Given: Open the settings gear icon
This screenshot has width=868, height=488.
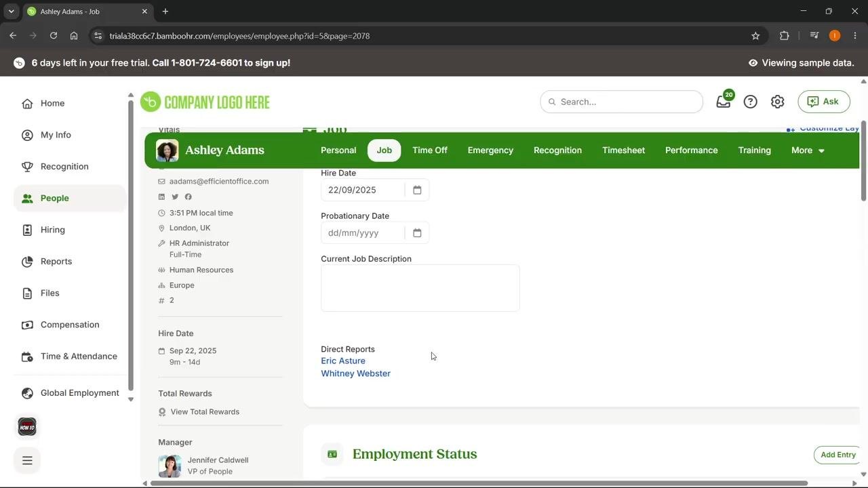Looking at the screenshot, I should coord(777,102).
